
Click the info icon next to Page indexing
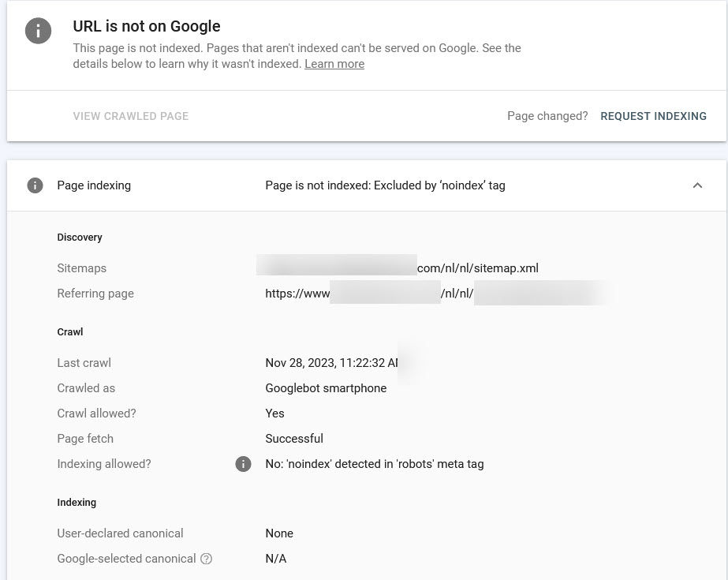(35, 185)
